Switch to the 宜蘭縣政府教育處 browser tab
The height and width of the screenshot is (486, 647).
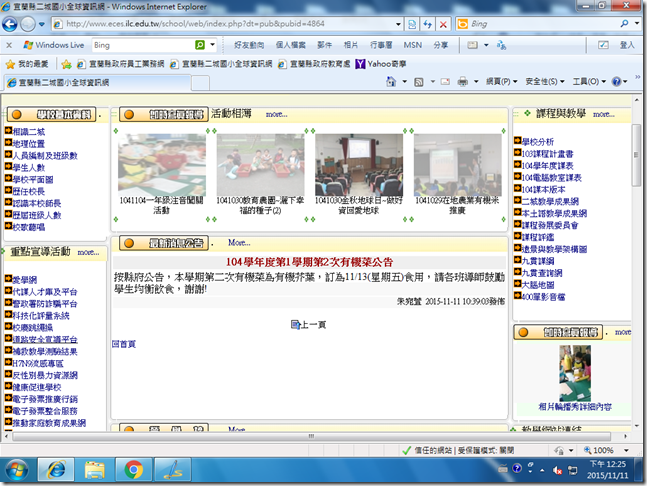pyautogui.click(x=305, y=64)
